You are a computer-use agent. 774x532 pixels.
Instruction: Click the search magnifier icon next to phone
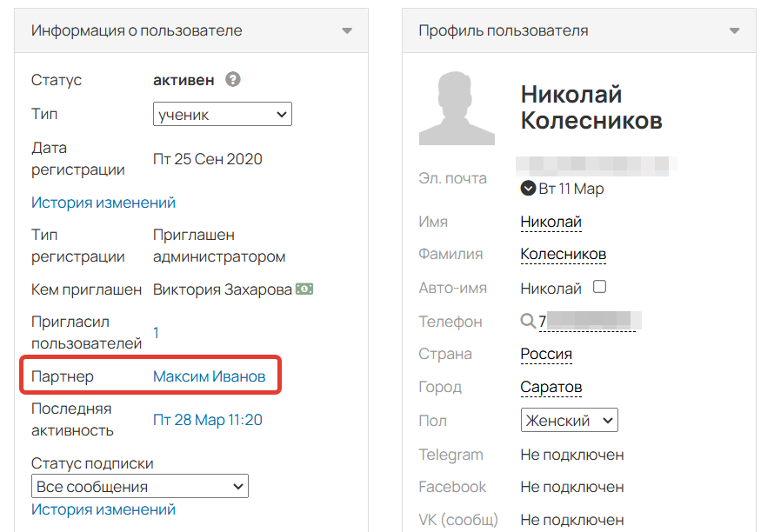(528, 321)
